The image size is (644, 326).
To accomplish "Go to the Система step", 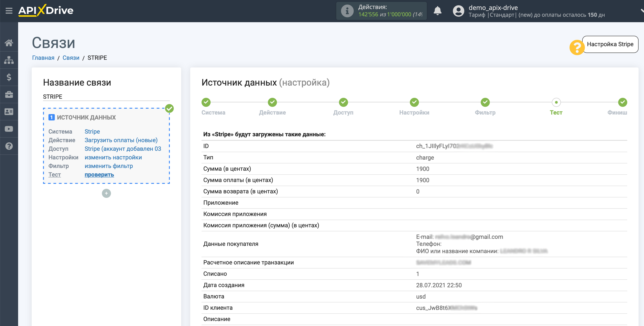I will [206, 102].
